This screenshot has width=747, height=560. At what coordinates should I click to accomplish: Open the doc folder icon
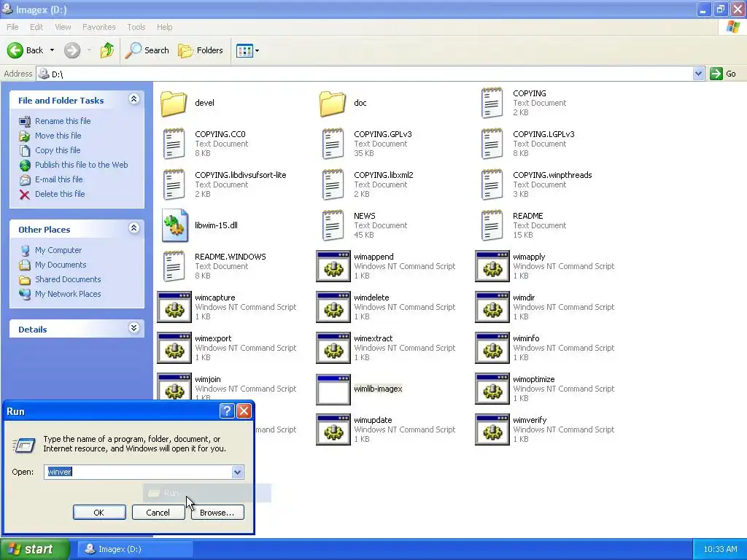(333, 103)
